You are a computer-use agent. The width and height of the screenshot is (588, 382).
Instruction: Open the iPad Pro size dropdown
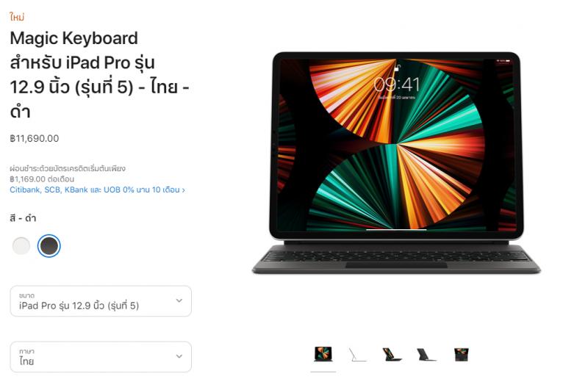101,301
